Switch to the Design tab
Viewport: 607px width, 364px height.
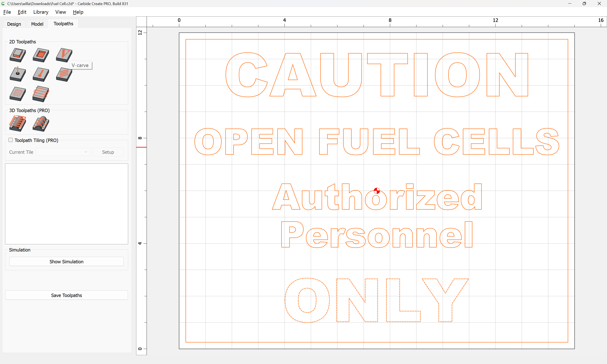click(14, 24)
